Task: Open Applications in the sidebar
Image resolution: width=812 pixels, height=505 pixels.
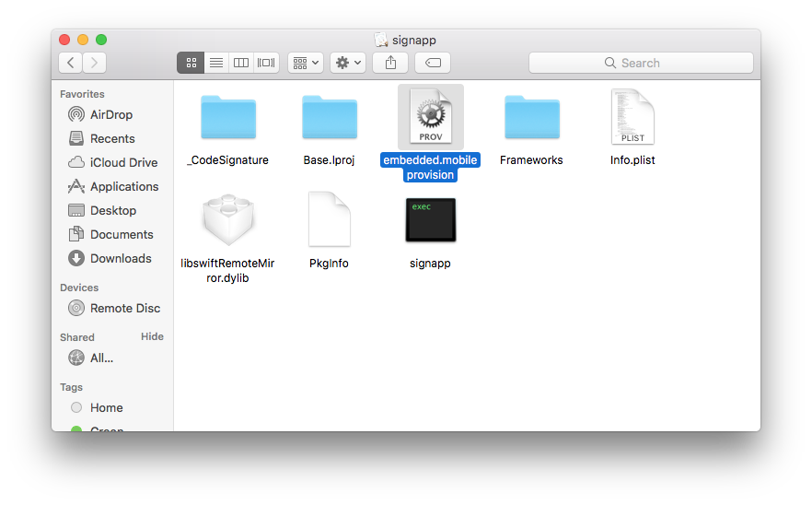Action: (123, 186)
